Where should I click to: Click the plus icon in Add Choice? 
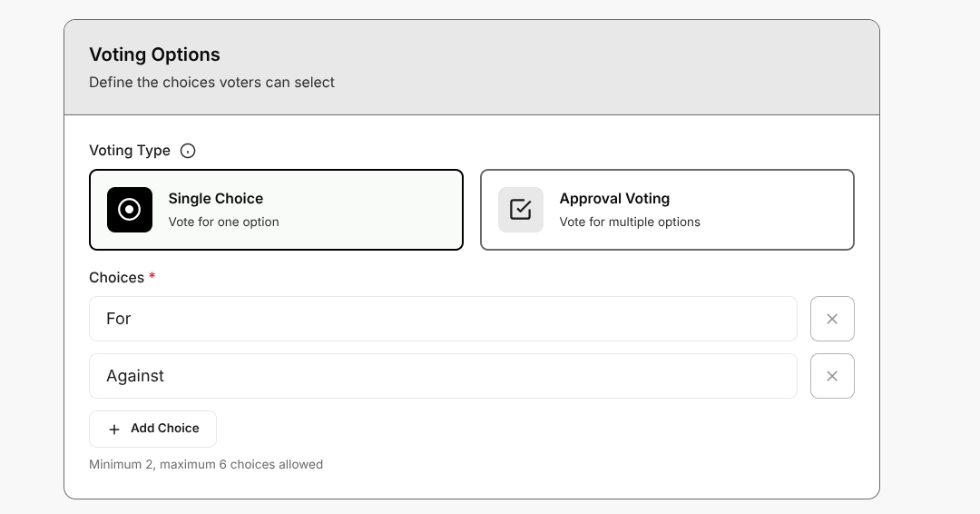pos(114,430)
